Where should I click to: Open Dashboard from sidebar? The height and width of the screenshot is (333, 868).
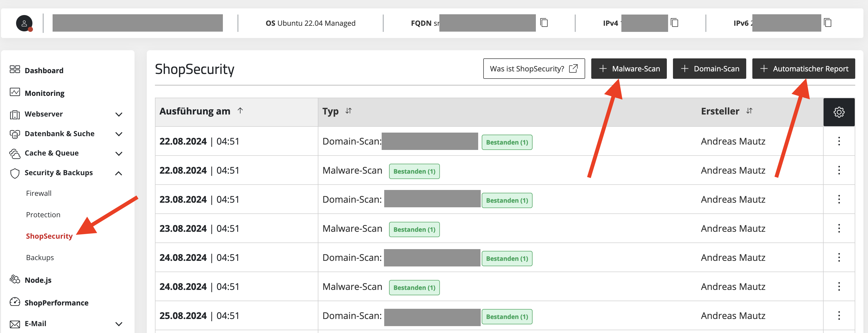44,70
